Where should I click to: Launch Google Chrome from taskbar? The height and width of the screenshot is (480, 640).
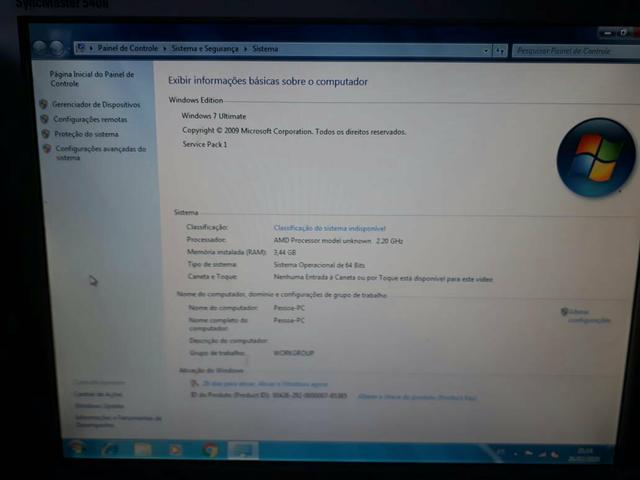tap(210, 450)
